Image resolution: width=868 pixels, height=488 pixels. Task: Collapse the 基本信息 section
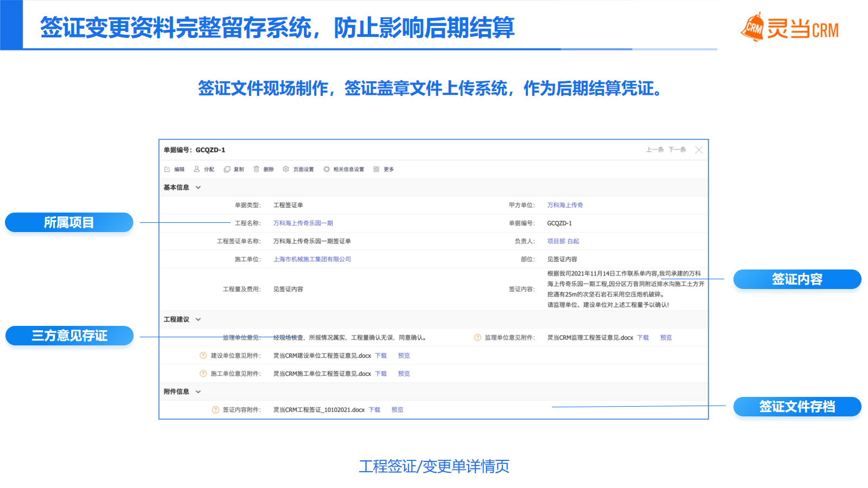tap(198, 188)
